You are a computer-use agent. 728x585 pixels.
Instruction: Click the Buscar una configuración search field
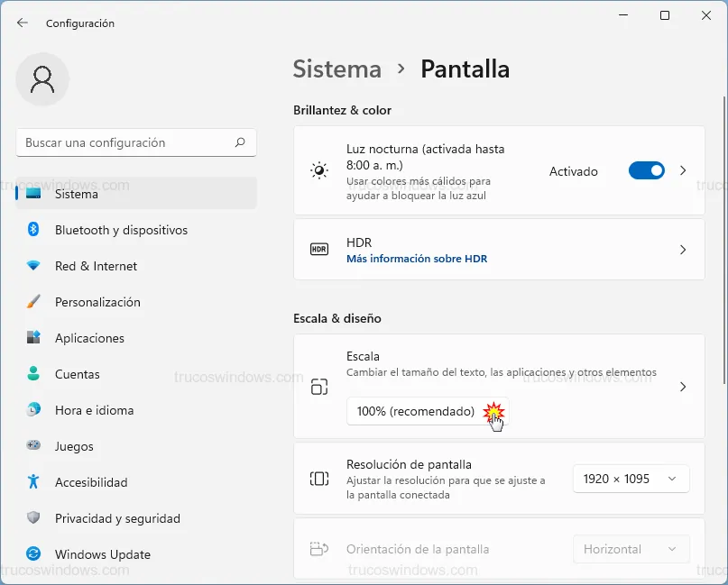tap(126, 142)
